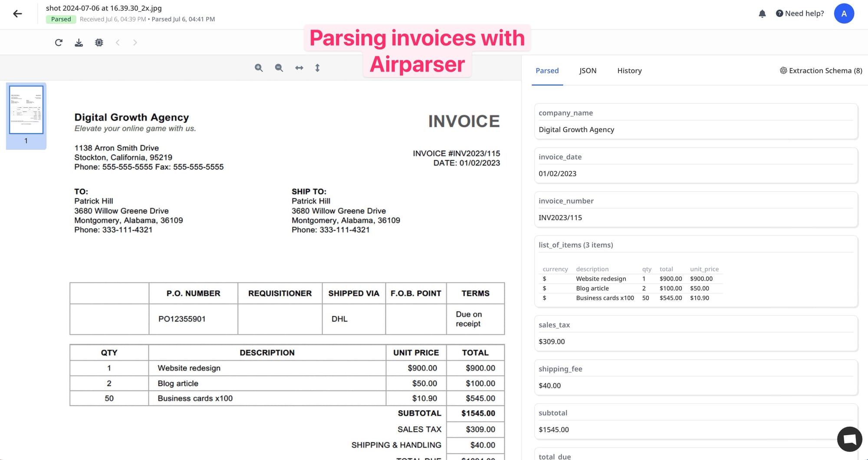Download the parsed document
868x460 pixels.
pos(79,43)
